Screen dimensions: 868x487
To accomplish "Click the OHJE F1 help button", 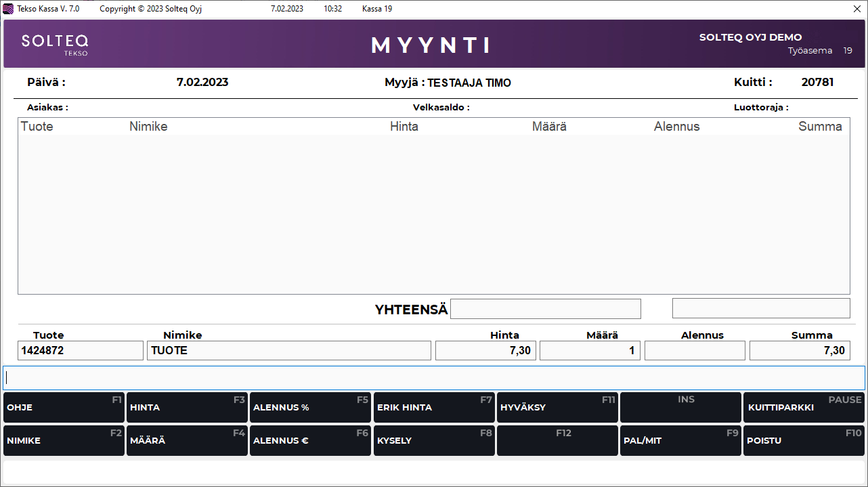I will pos(64,407).
